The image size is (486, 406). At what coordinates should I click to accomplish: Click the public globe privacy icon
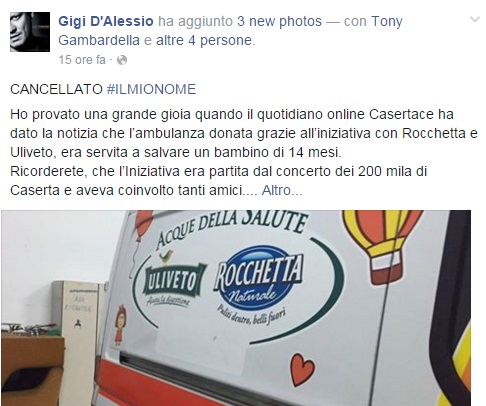122,60
